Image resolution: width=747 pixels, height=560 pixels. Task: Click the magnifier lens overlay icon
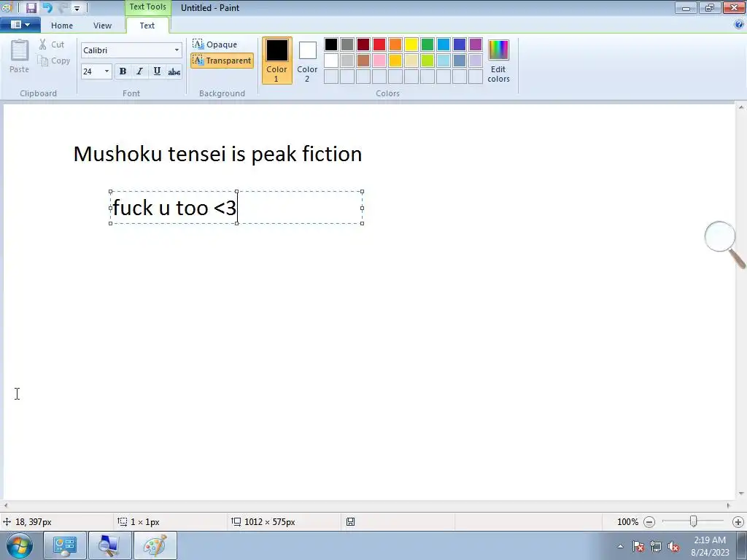click(x=724, y=244)
